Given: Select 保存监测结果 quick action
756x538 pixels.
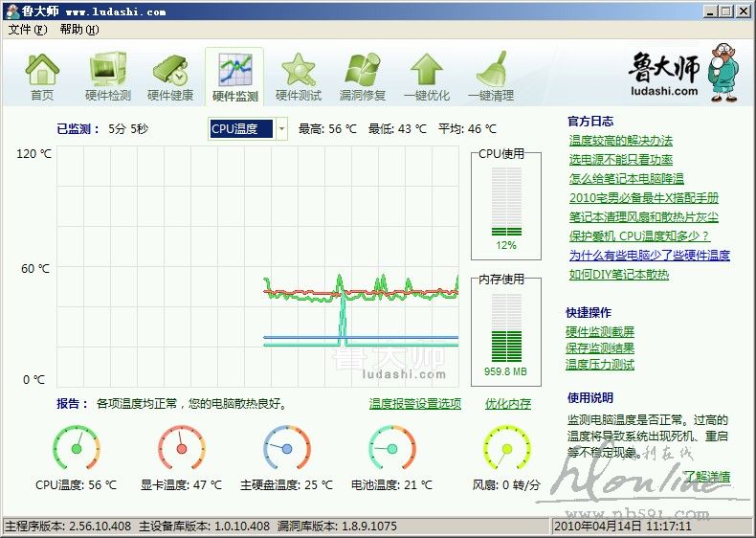Looking at the screenshot, I should [x=599, y=348].
